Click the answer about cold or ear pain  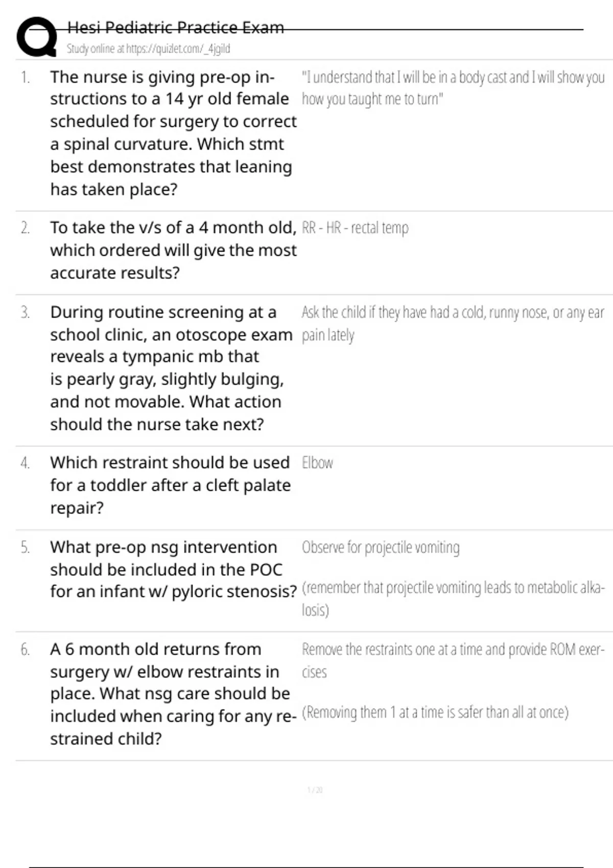[453, 323]
